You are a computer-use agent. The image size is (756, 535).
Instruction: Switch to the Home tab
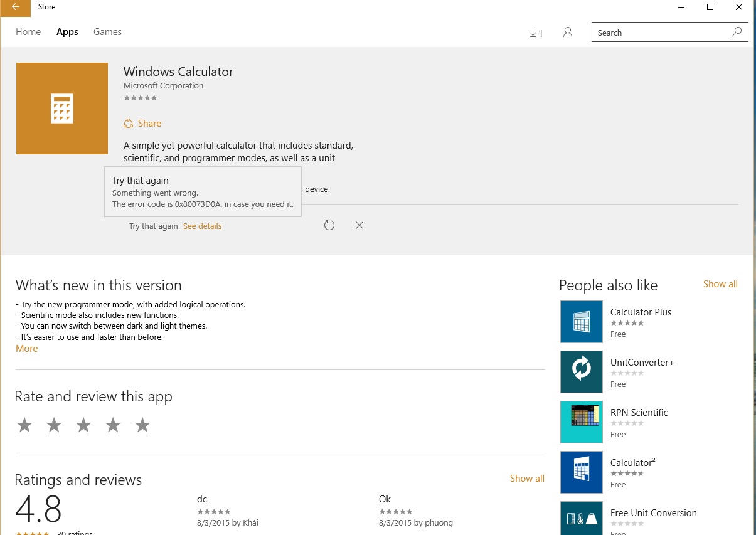(x=28, y=32)
